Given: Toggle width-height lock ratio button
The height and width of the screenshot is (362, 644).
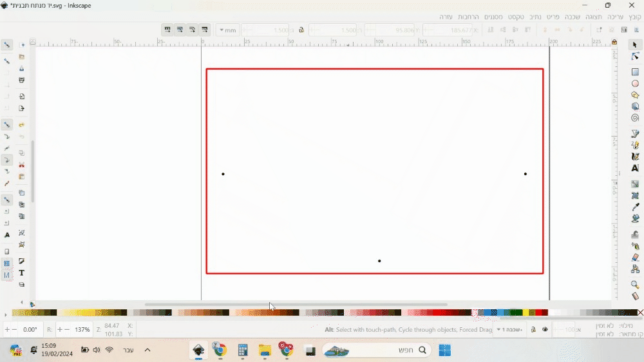Looking at the screenshot, I should (x=301, y=30).
